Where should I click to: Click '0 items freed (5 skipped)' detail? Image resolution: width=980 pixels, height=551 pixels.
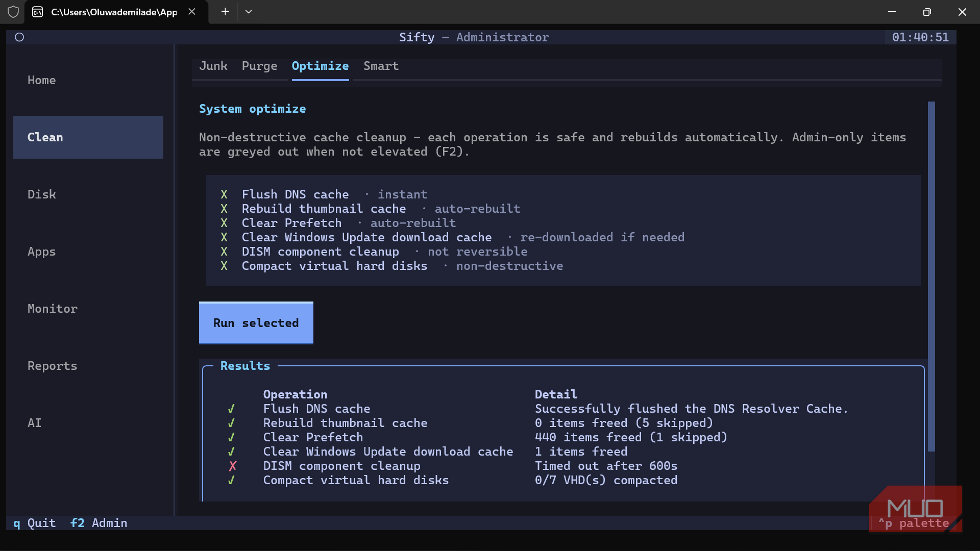click(x=624, y=423)
